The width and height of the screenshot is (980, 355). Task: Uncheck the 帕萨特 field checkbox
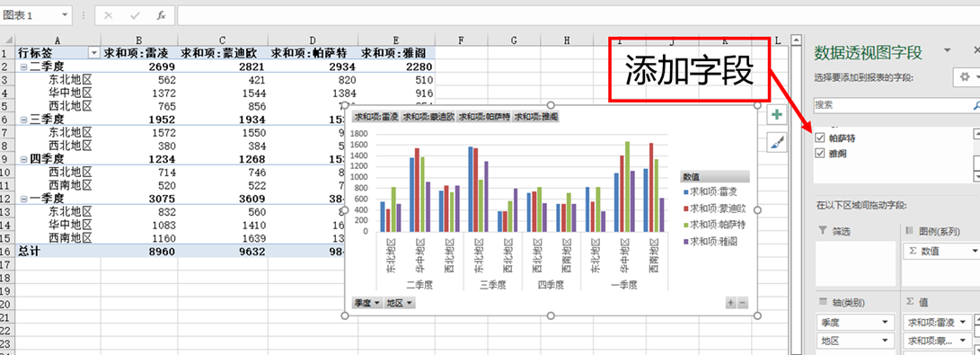click(819, 138)
